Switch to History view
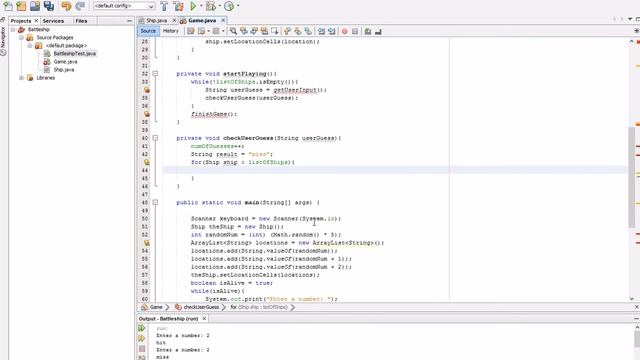Screen dimensions: 640x360 (x=171, y=31)
